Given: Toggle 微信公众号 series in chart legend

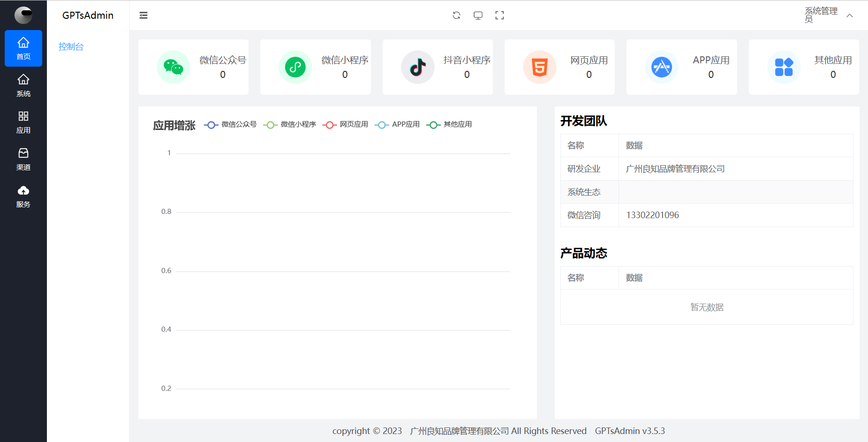Looking at the screenshot, I should tap(230, 124).
